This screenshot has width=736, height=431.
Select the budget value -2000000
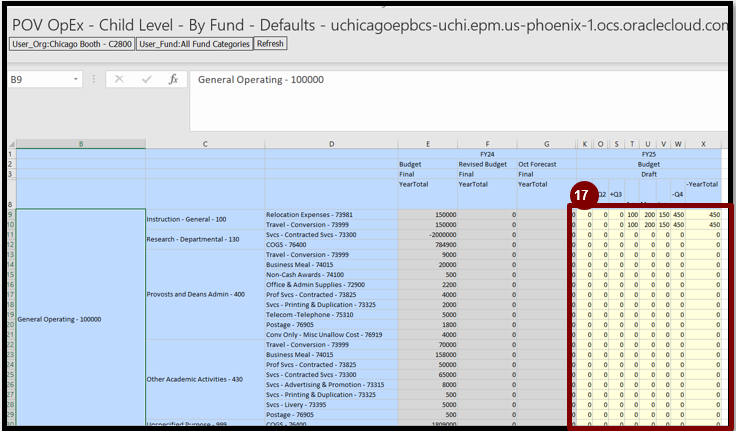point(428,235)
